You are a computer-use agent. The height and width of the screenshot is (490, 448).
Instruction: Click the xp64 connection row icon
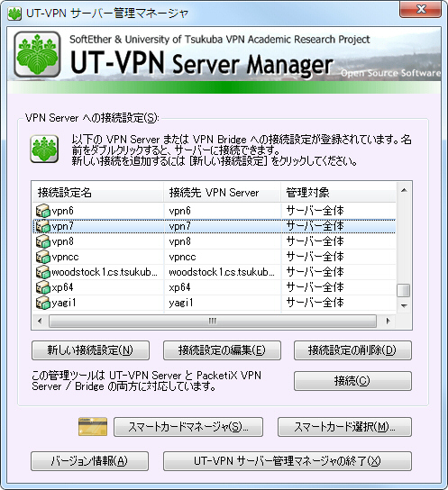click(43, 287)
